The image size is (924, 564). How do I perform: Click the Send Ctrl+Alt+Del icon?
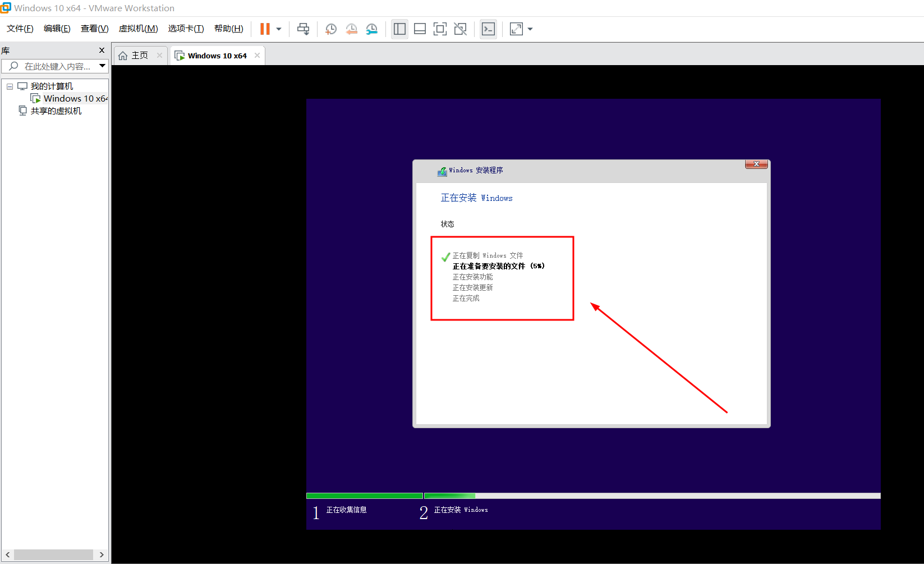tap(304, 29)
